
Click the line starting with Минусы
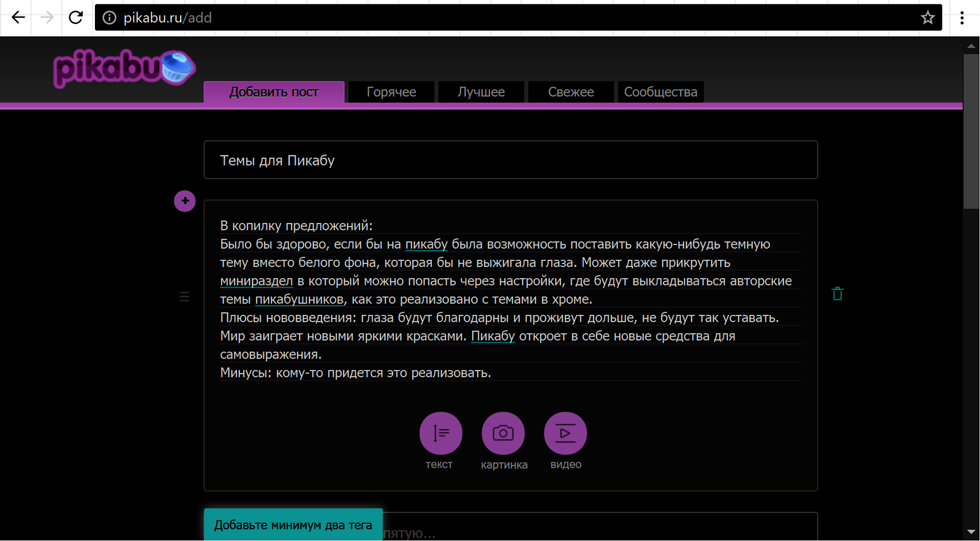(x=356, y=373)
